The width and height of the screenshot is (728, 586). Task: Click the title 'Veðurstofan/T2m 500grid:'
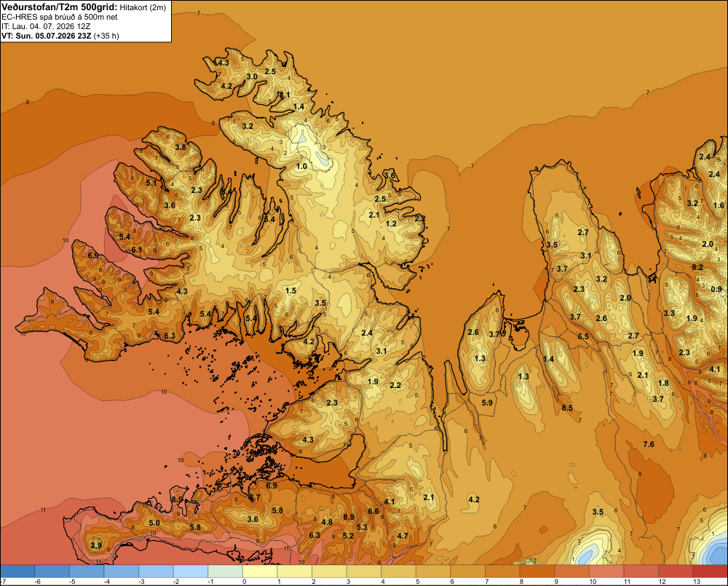coord(60,7)
